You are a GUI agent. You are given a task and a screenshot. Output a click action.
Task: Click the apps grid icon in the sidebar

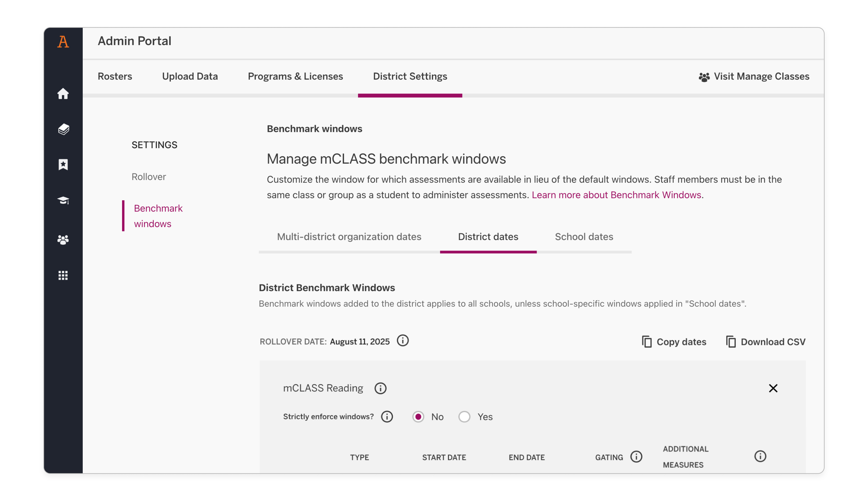[63, 275]
